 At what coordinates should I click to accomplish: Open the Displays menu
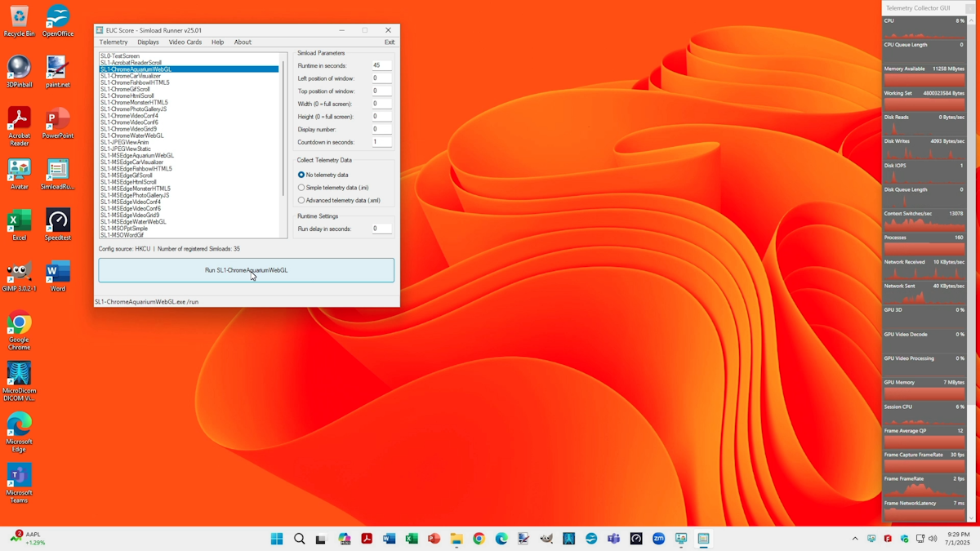[148, 42]
